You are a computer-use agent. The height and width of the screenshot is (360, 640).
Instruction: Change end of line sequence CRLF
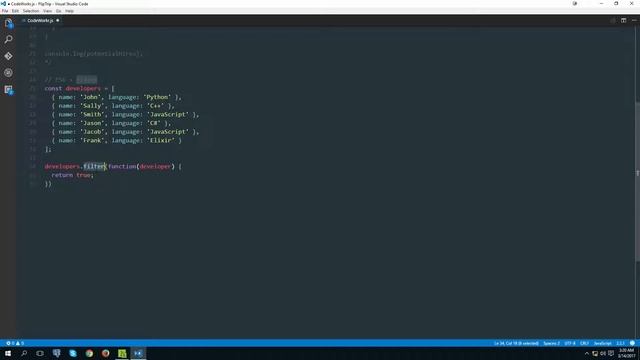[584, 343]
